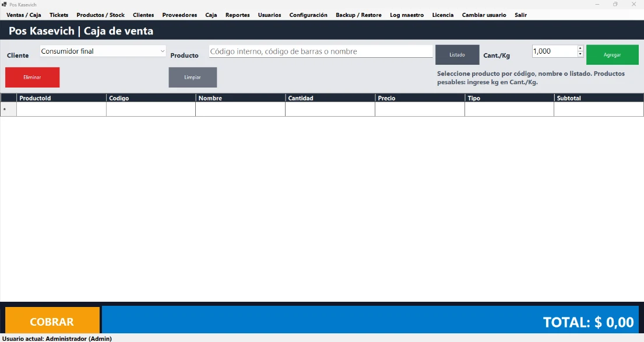Open the Backup / Restore menu
Screen dimensions: 644x342
(358, 15)
